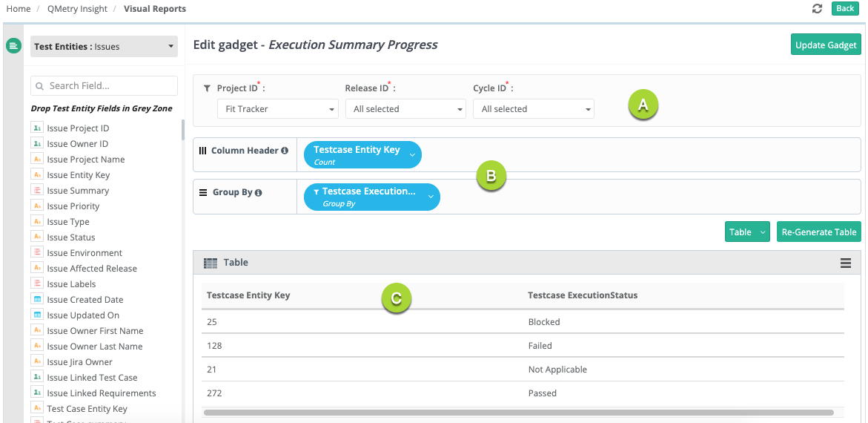The height and width of the screenshot is (423, 868).
Task: Open the Cycle ID dropdown
Action: click(x=534, y=109)
